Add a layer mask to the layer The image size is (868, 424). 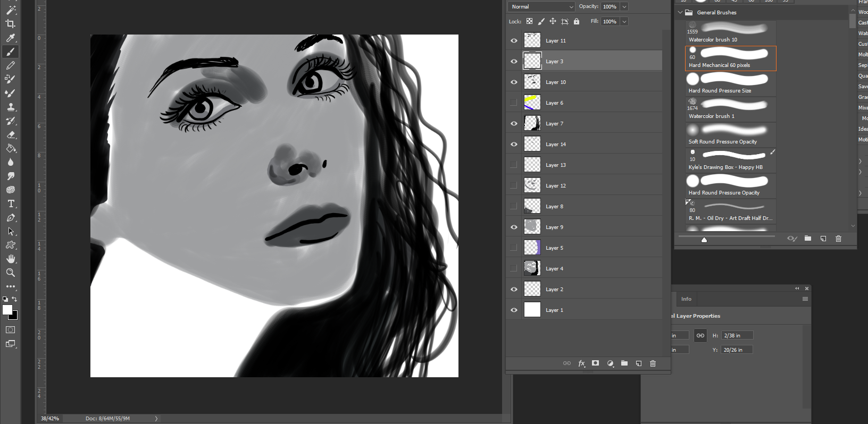coord(595,363)
